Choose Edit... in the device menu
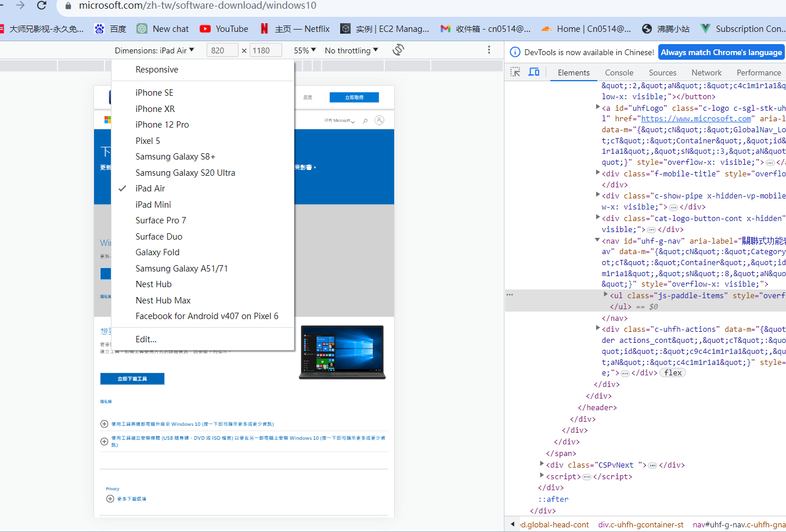The width and height of the screenshot is (786, 532). coord(203,339)
